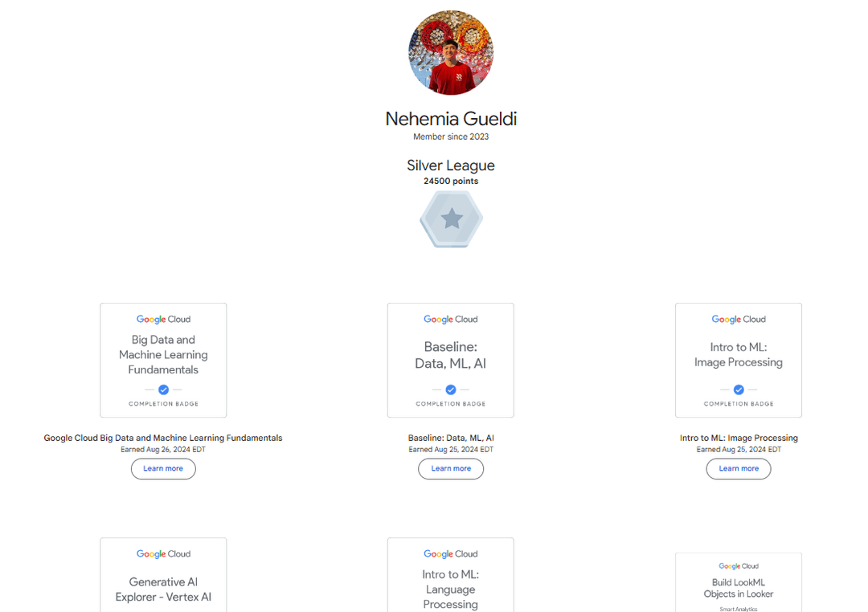868x612 pixels.
Task: Open Intro to ML: Language Processing badge
Action: point(451,575)
